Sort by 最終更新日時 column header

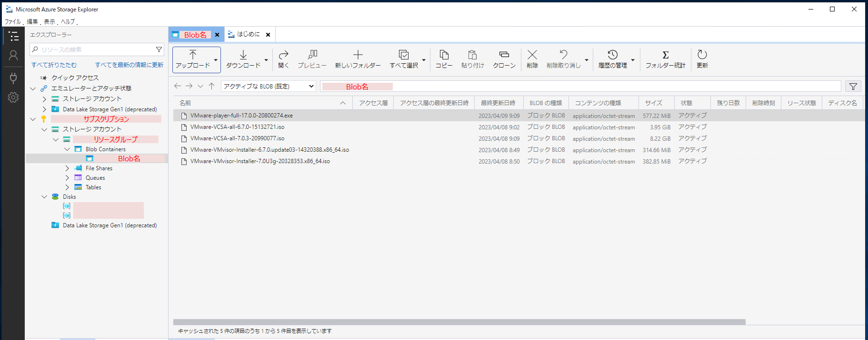499,103
